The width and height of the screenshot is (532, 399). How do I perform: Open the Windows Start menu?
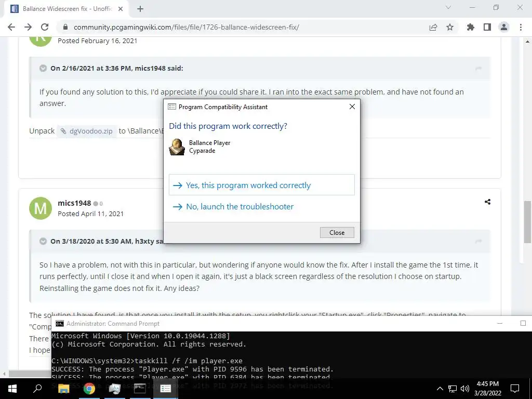[x=12, y=388]
